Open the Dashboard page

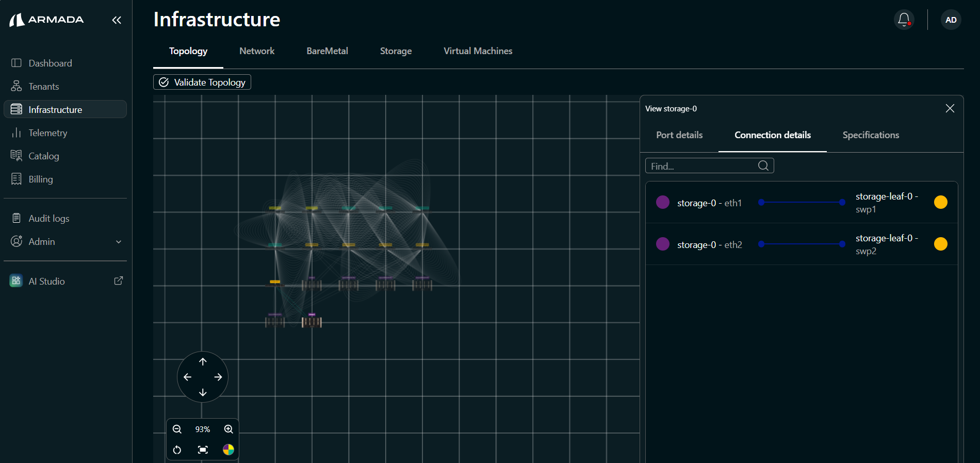tap(65, 63)
